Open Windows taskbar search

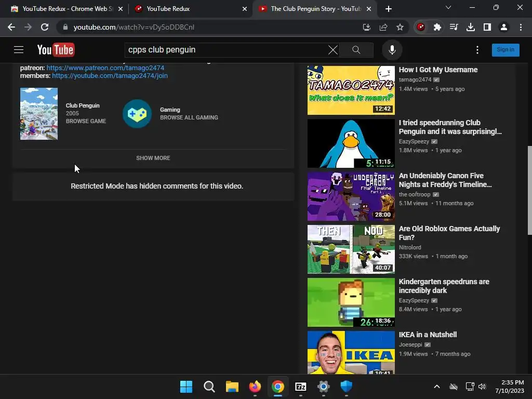(209, 387)
